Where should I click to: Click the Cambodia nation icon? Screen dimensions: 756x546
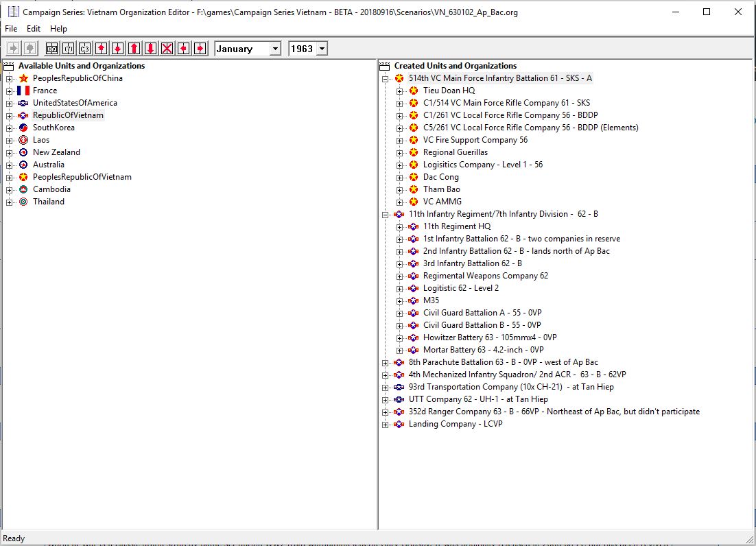click(x=23, y=189)
